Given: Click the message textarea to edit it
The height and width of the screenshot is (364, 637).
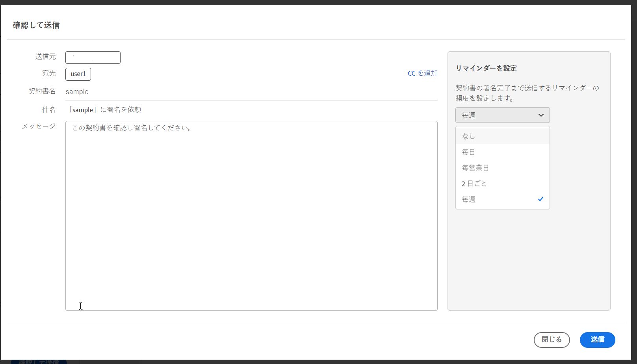Looking at the screenshot, I should 251,217.
